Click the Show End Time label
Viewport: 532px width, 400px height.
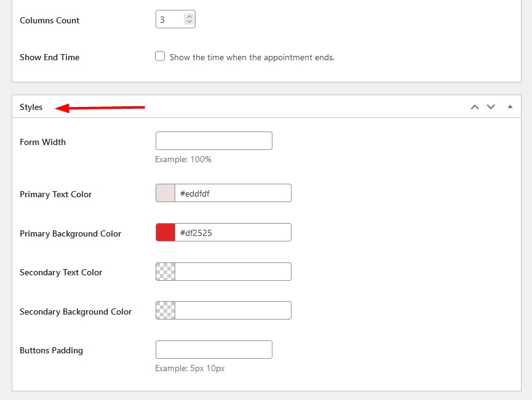pos(50,57)
